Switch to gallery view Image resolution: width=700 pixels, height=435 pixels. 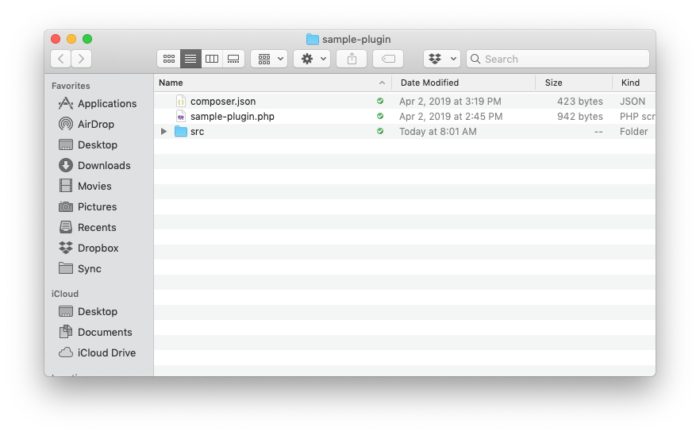tap(233, 59)
